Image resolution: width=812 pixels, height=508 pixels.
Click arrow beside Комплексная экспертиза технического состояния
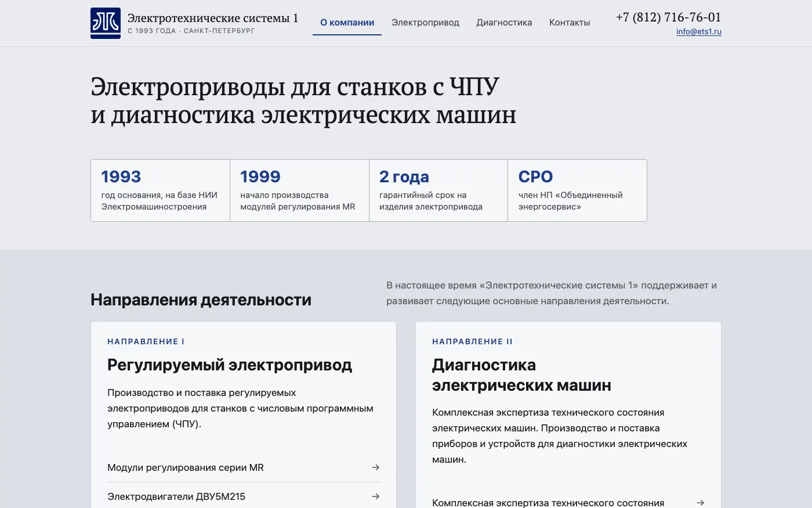701,503
